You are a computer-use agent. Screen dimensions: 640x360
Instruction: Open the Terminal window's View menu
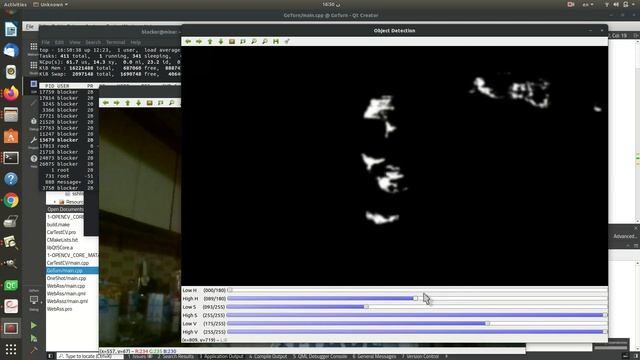click(x=75, y=42)
